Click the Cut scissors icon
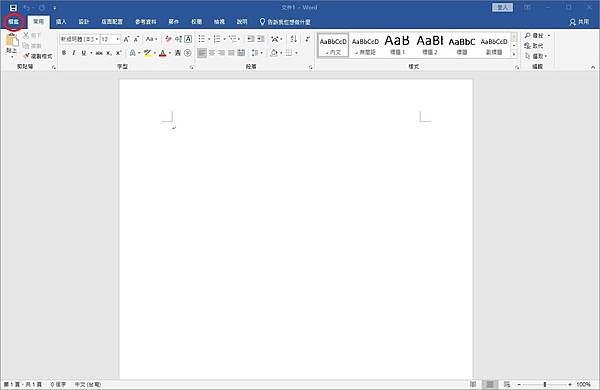Screen dimensions: 600x390 click(x=26, y=35)
